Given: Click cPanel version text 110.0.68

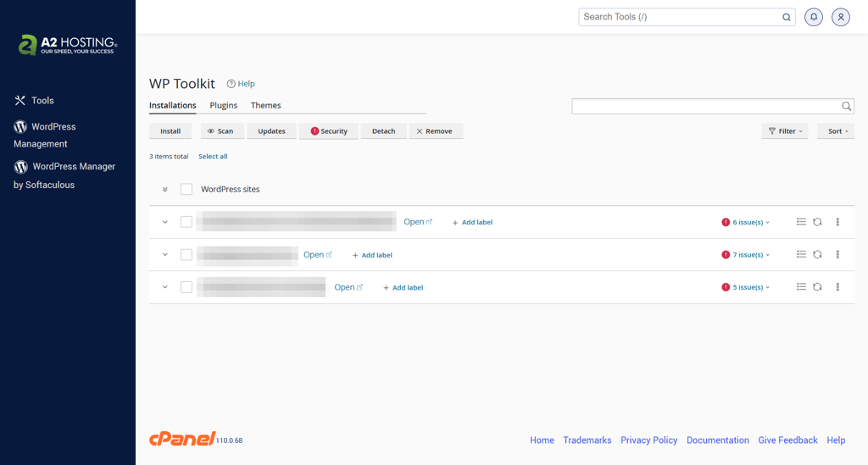Looking at the screenshot, I should [x=229, y=440].
